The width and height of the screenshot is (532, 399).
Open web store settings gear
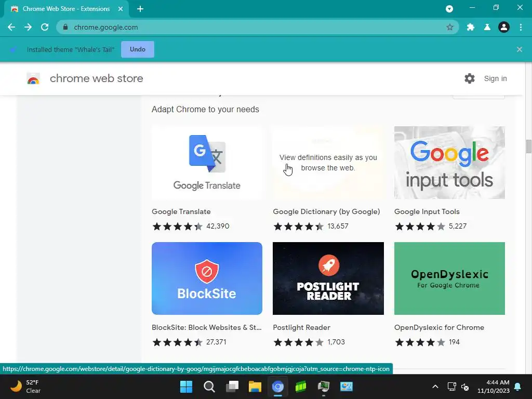tap(469, 78)
